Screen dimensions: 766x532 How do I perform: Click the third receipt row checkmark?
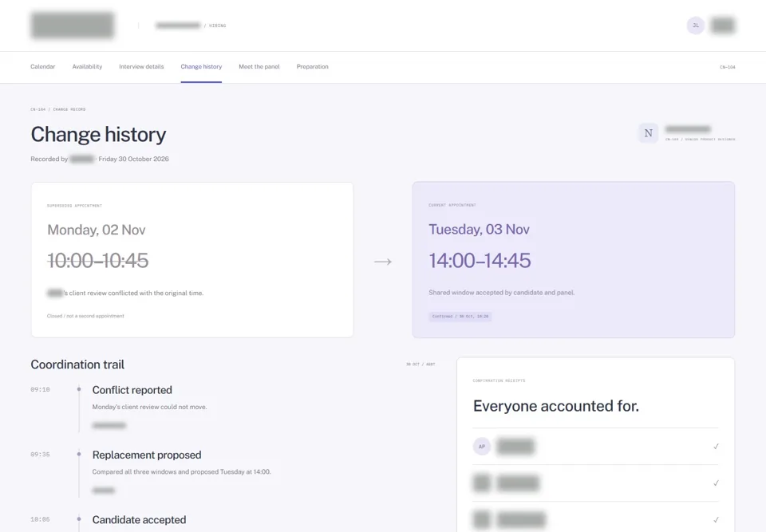(x=716, y=519)
